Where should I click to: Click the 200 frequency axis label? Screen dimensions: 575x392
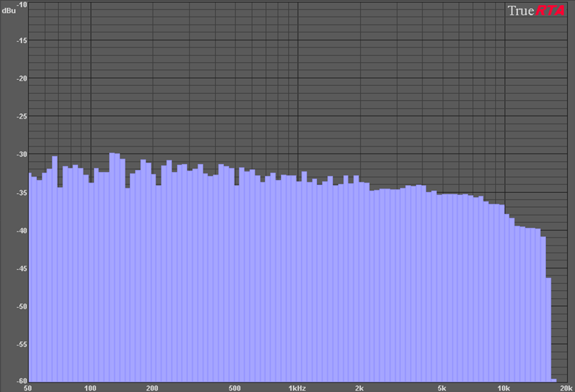coord(152,388)
